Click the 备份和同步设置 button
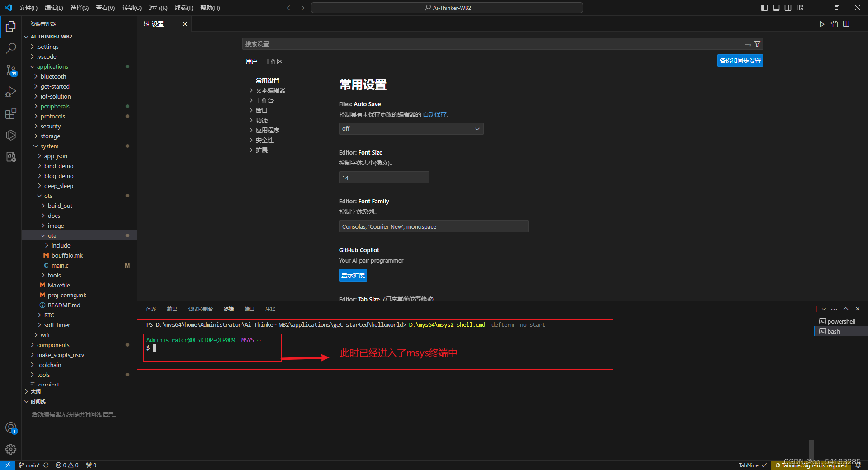 [740, 60]
